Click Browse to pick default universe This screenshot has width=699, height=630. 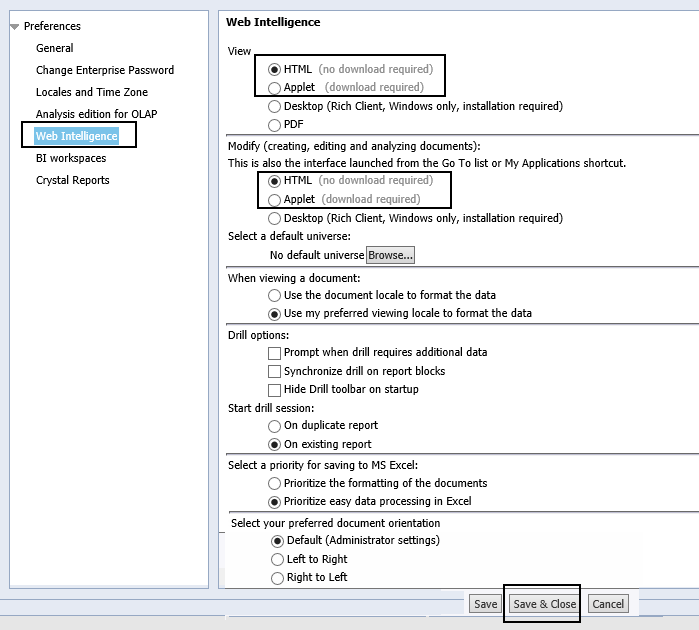click(x=390, y=255)
